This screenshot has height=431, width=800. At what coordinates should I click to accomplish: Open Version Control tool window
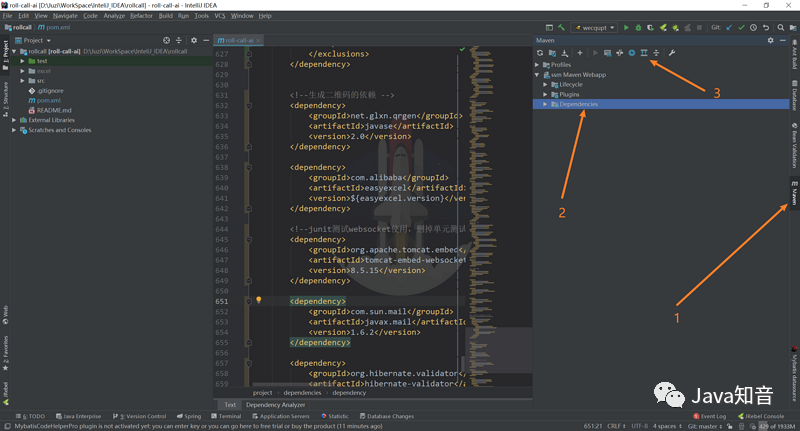(x=139, y=416)
